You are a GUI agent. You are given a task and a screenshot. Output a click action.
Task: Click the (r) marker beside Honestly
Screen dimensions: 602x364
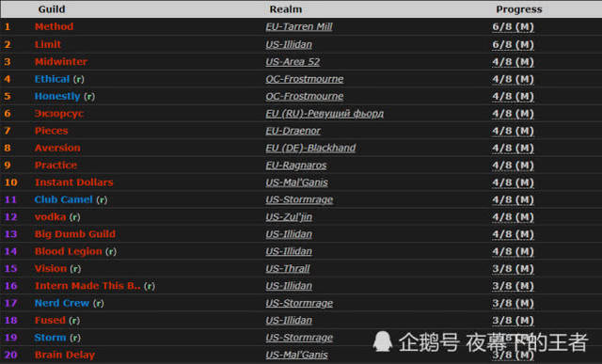pyautogui.click(x=89, y=96)
